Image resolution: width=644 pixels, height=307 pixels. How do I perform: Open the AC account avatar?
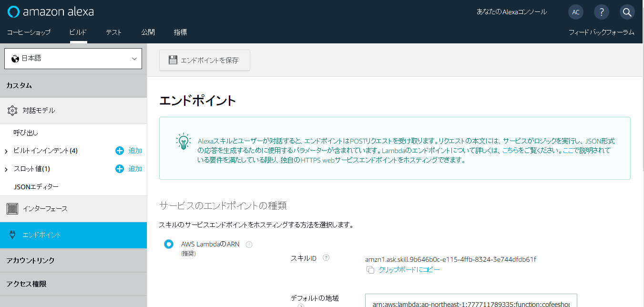(576, 12)
